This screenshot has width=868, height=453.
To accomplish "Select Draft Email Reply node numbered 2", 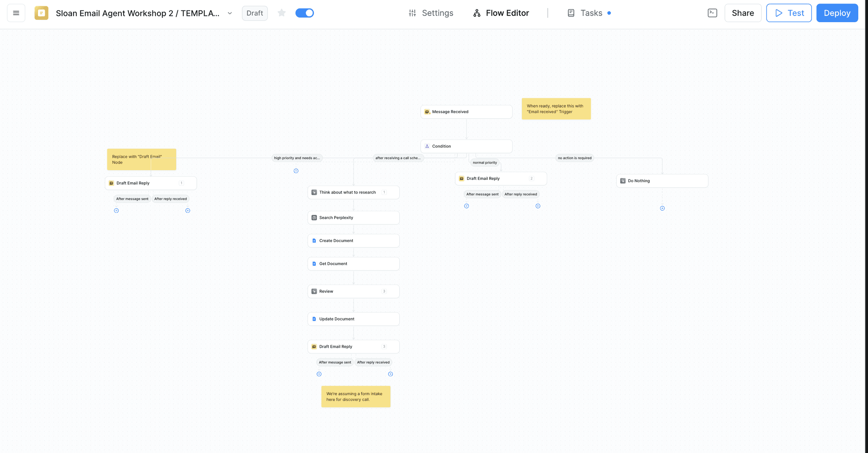I will [x=501, y=179].
